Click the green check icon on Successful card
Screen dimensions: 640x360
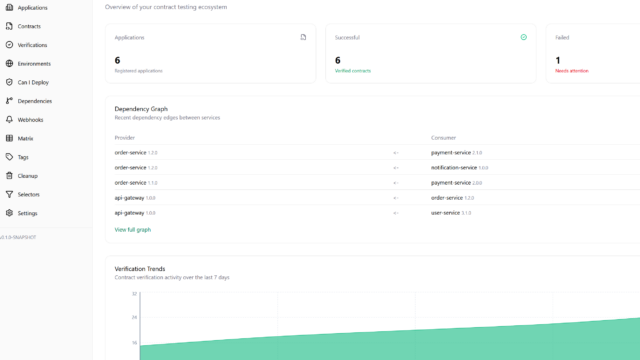click(524, 37)
